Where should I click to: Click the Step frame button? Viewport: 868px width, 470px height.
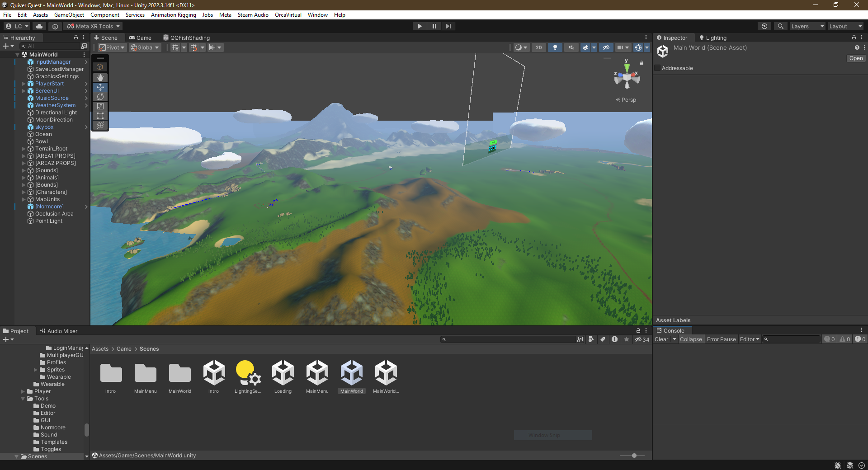[x=448, y=26]
